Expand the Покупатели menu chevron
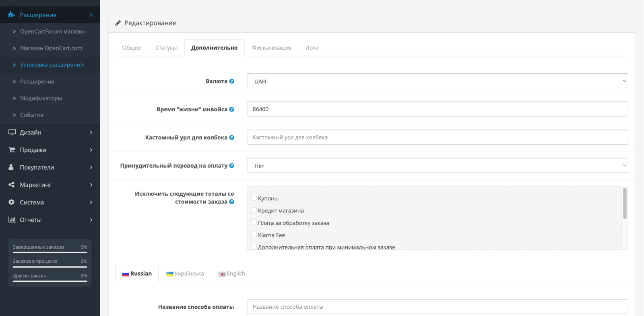This screenshot has width=644, height=316. [x=91, y=167]
